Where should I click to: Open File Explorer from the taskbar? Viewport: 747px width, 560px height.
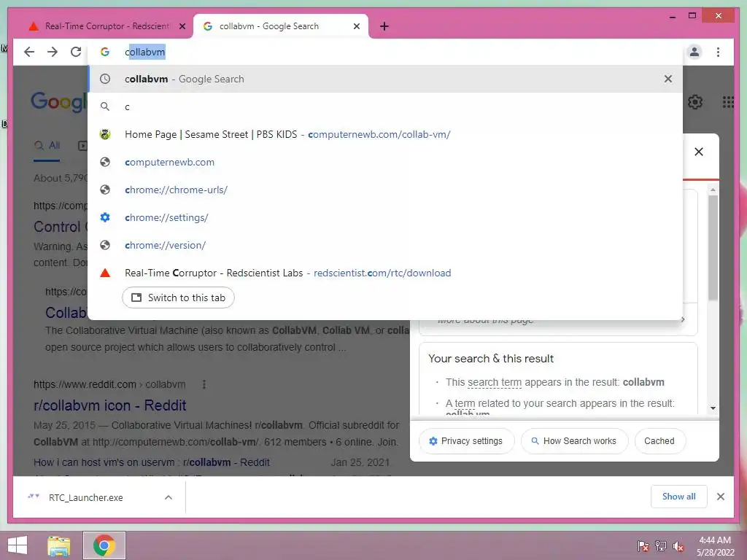59,545
